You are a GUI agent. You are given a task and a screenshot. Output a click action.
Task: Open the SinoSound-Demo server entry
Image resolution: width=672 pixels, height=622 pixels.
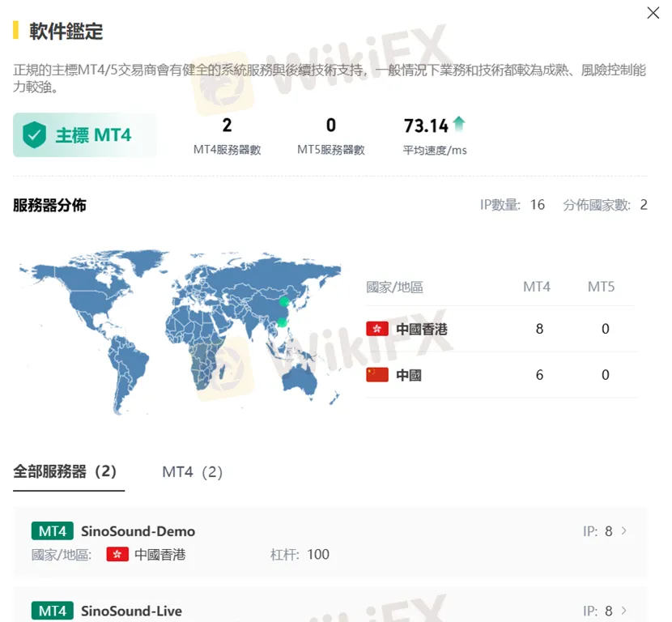[330, 543]
